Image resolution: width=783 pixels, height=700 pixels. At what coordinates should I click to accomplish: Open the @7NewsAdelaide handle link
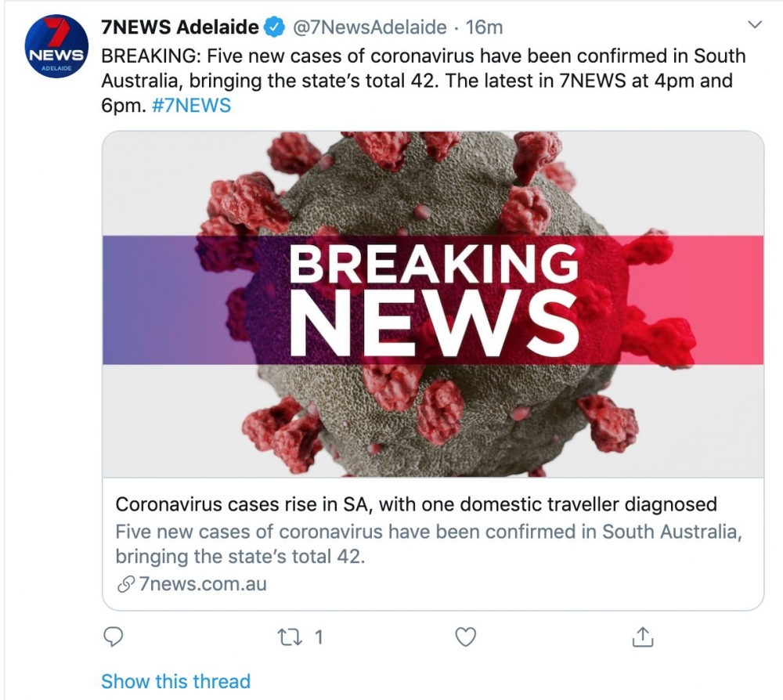[369, 28]
